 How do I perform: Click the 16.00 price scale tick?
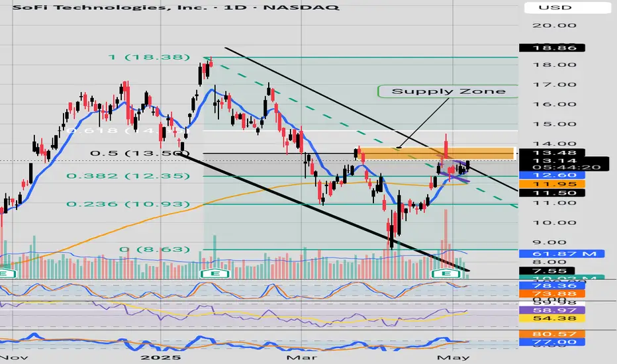(554, 105)
